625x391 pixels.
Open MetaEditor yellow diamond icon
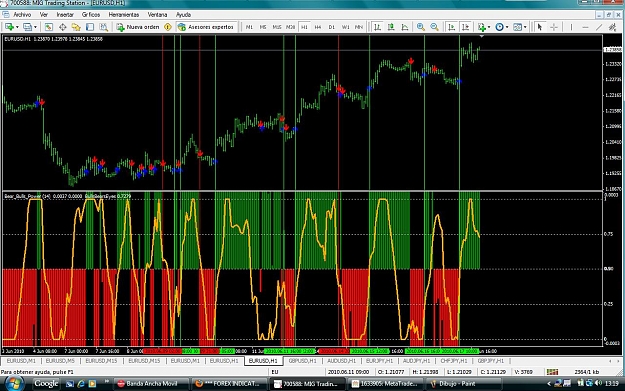[168, 27]
